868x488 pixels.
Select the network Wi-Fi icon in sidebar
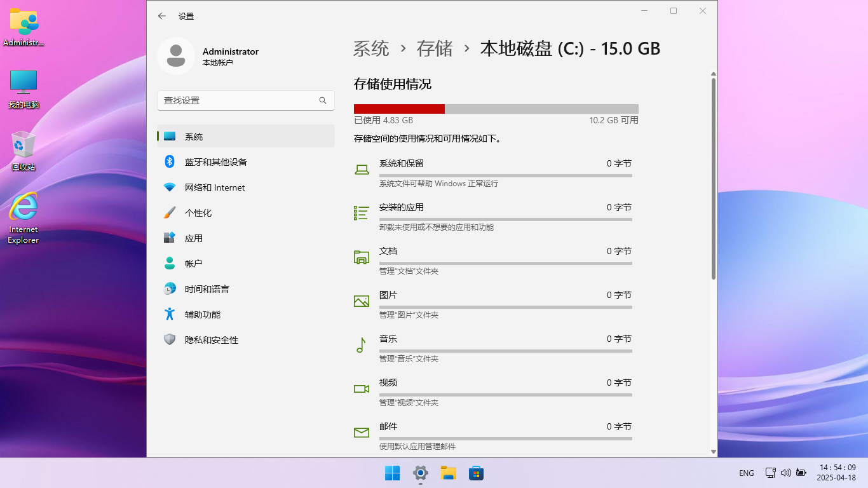click(x=170, y=187)
